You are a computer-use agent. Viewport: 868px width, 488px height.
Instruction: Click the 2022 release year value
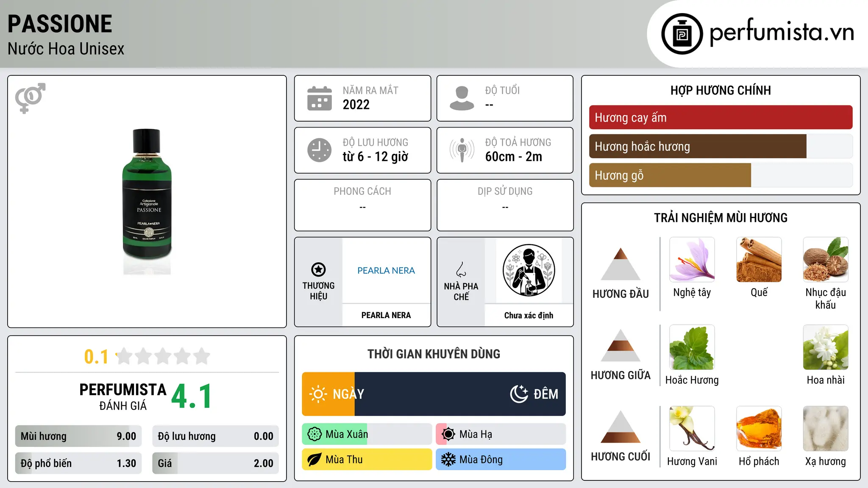click(356, 105)
